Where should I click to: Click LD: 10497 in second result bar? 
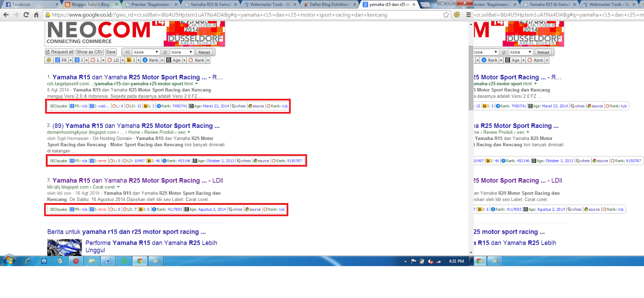134,161
